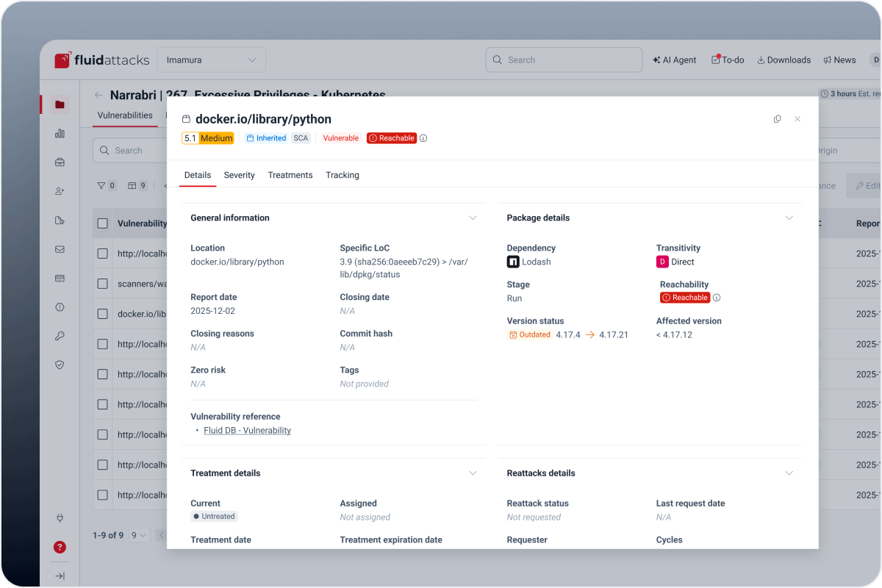Focus the vulnerabilities table Search field
The image size is (882, 588).
click(x=131, y=151)
